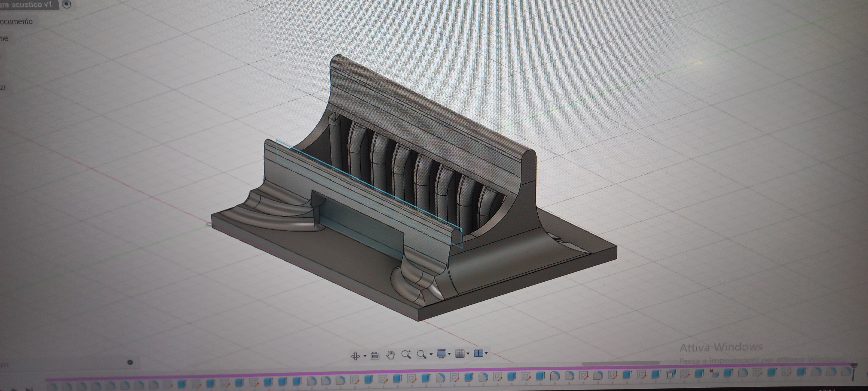The width and height of the screenshot is (868, 391).
Task: Expand the Display Settings dropdown arrow
Action: [x=450, y=354]
